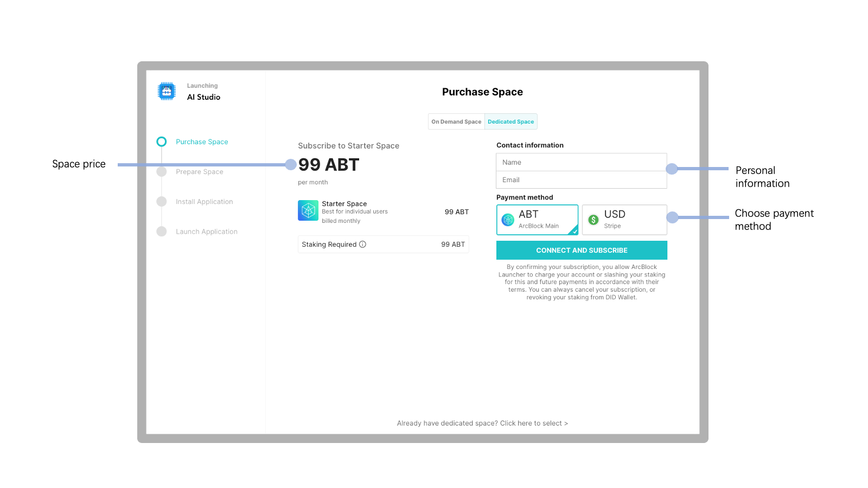Screen dimensions: 868x488
Task: Click the Purchase Space step circle
Action: [162, 142]
